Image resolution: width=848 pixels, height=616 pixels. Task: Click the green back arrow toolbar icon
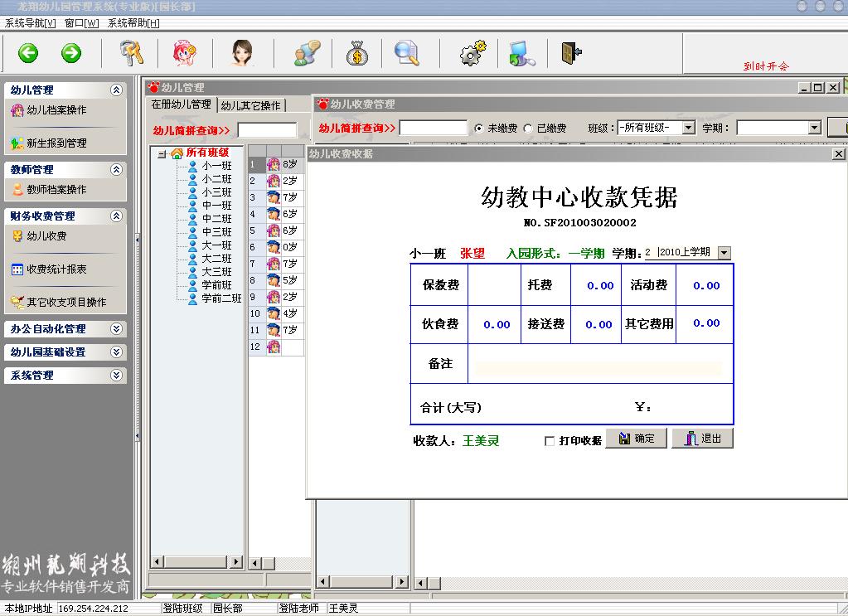pos(29,53)
